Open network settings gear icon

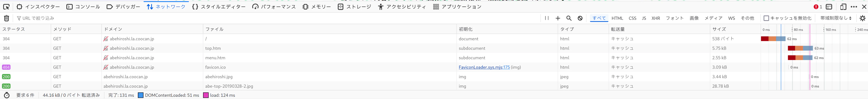863,18
